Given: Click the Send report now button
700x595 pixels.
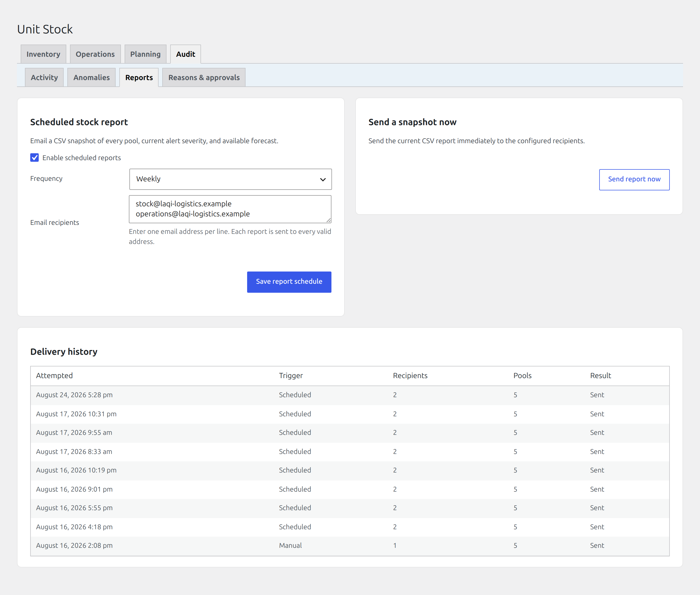Looking at the screenshot, I should point(634,180).
